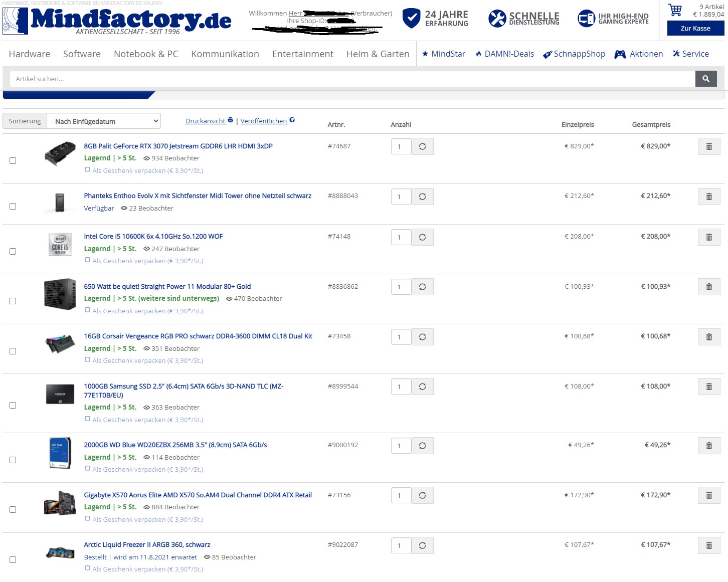
Task: Click quantity field for Arctic Liquid Freezer
Action: (x=401, y=545)
